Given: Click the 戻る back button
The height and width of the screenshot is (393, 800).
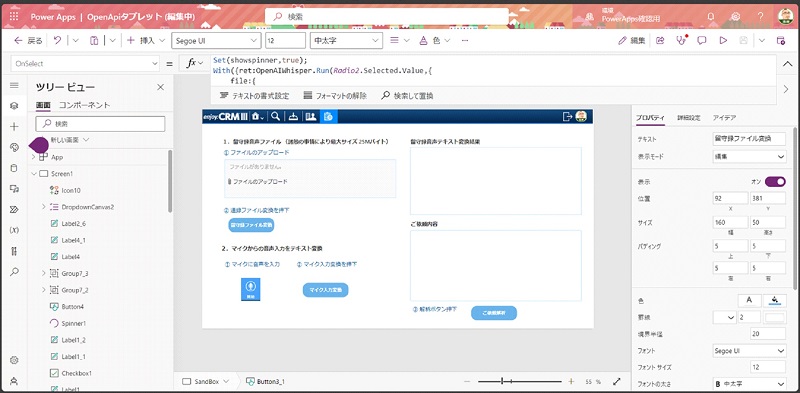Looking at the screenshot, I should [x=29, y=40].
